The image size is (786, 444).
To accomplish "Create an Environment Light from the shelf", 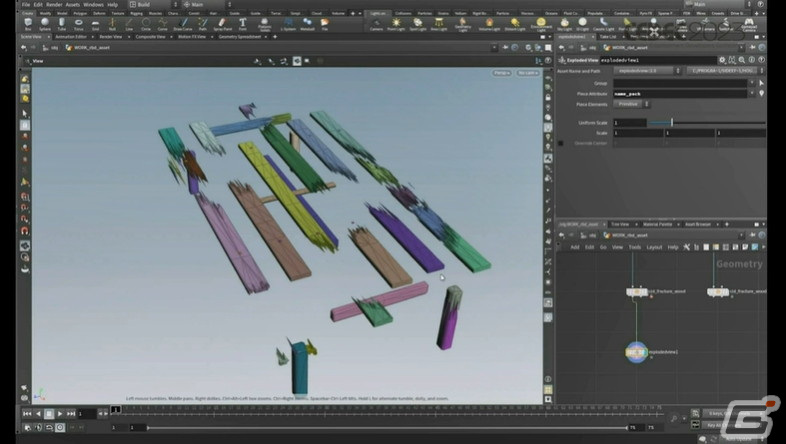I will point(541,24).
